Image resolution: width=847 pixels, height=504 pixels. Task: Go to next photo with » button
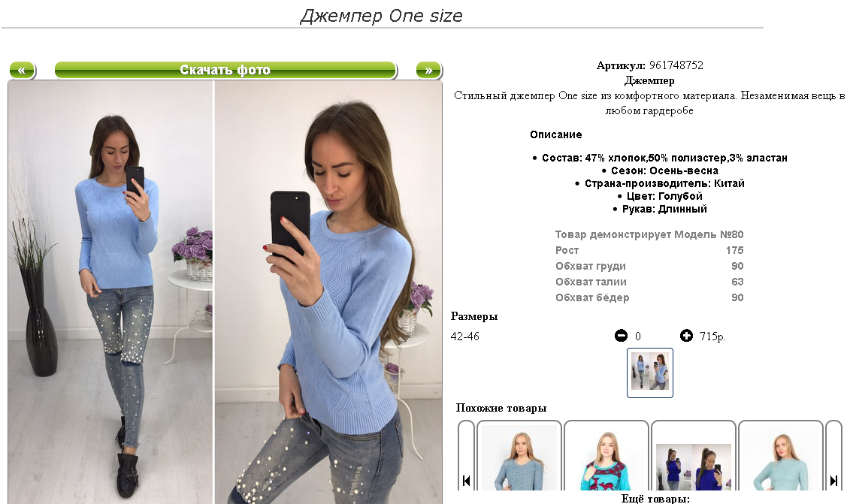(429, 70)
